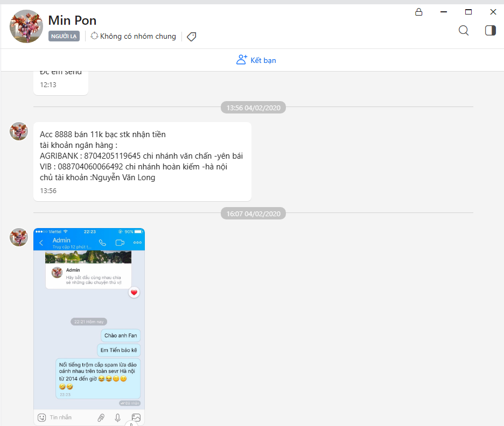Click sender avatar beside bank account message
Image resolution: width=504 pixels, height=426 pixels.
click(19, 131)
